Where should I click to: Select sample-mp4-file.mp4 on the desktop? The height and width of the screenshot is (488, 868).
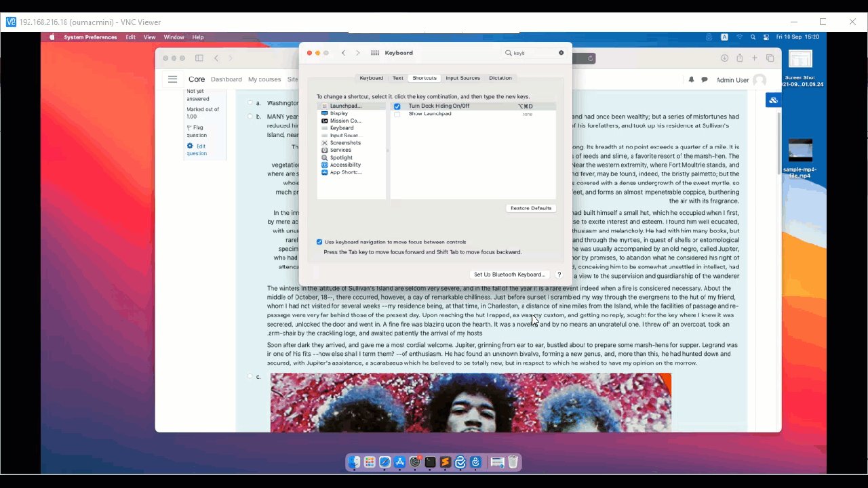(800, 159)
